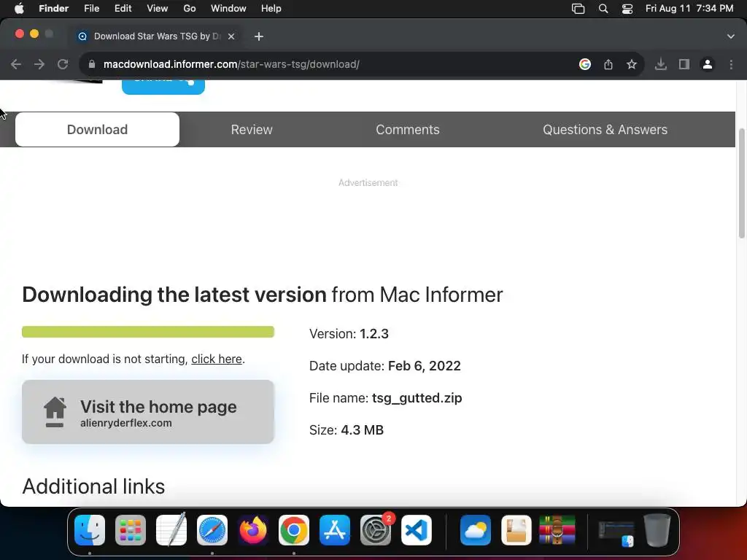Click the 'click here' download link
Viewport: 747px width, 560px height.
click(x=216, y=359)
